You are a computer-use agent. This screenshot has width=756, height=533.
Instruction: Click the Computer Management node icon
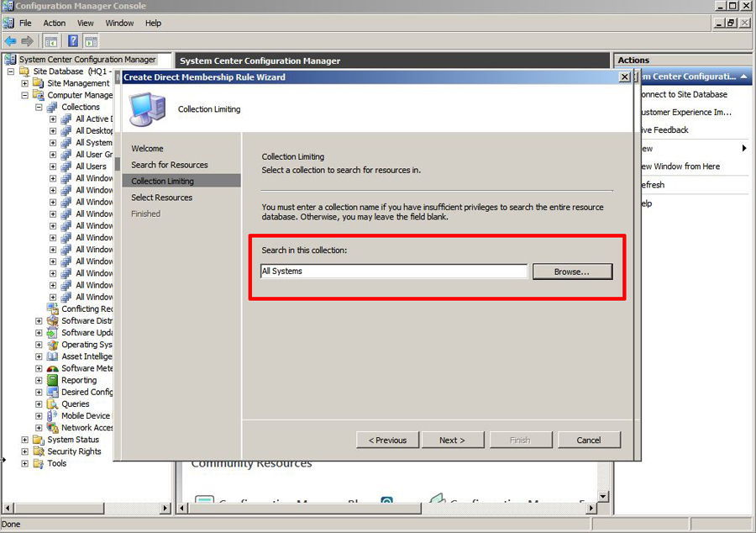38,95
